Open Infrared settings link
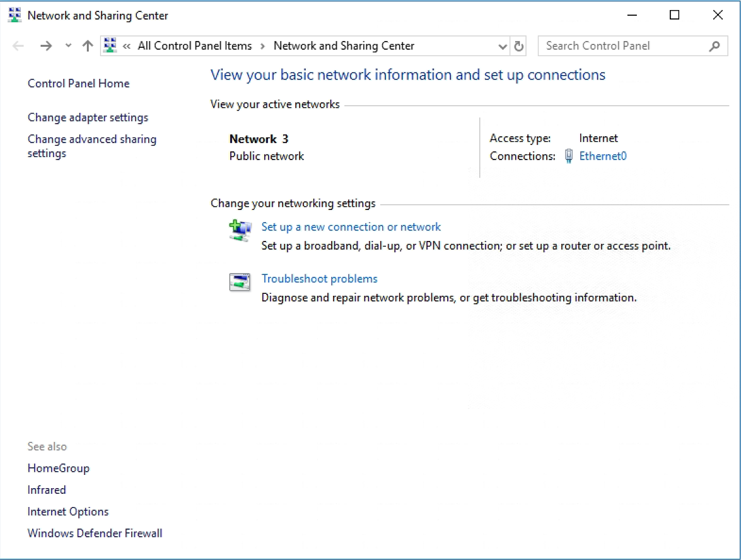 point(47,490)
